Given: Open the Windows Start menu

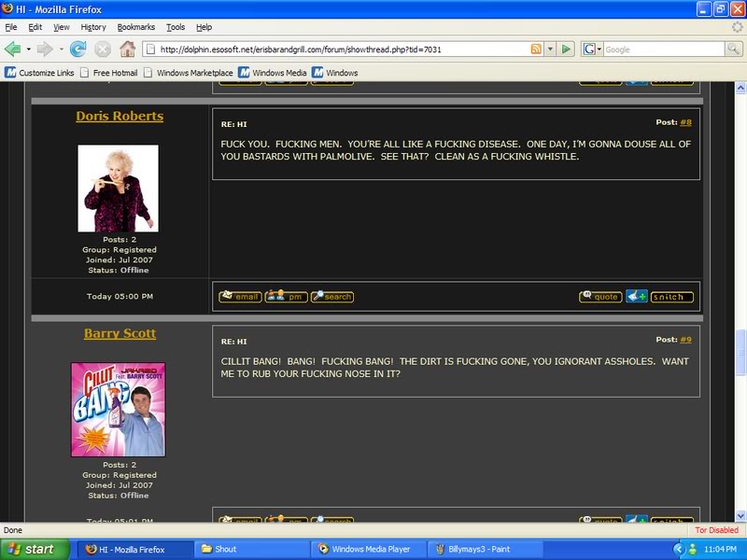Looking at the screenshot, I should (x=35, y=549).
